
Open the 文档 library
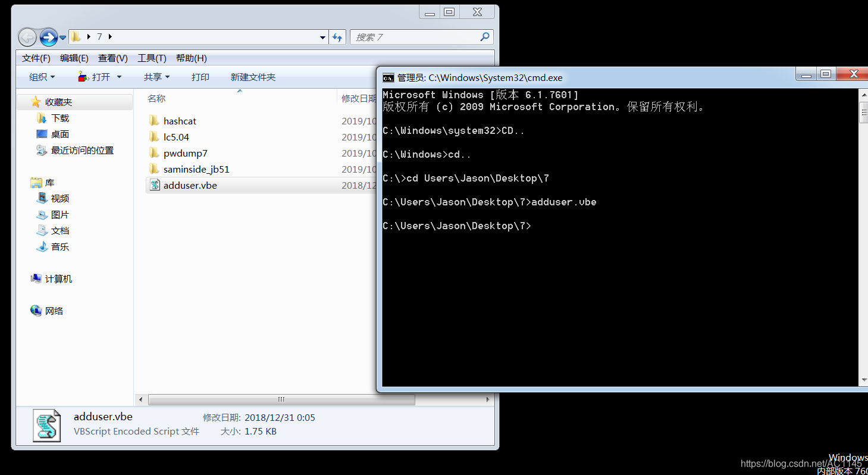click(60, 231)
